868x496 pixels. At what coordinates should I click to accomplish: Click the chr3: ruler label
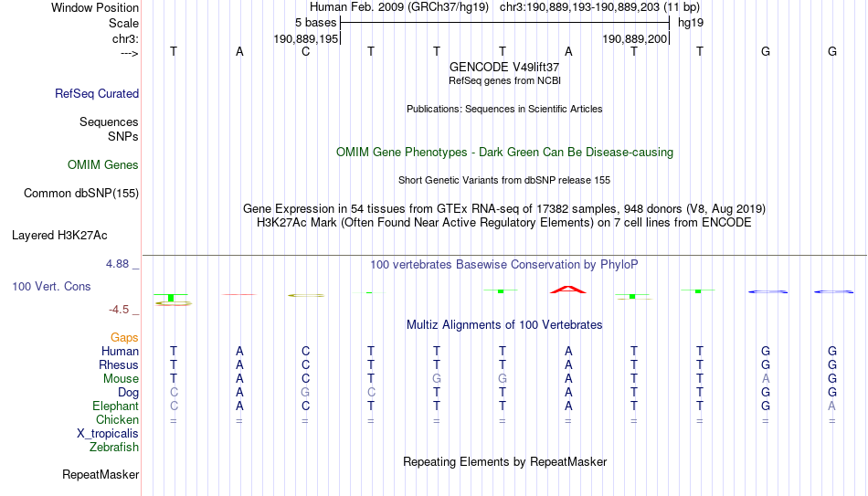[125, 38]
